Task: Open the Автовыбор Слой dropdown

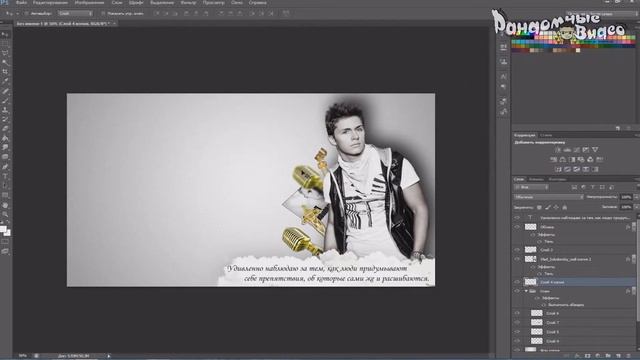Action: click(76, 13)
